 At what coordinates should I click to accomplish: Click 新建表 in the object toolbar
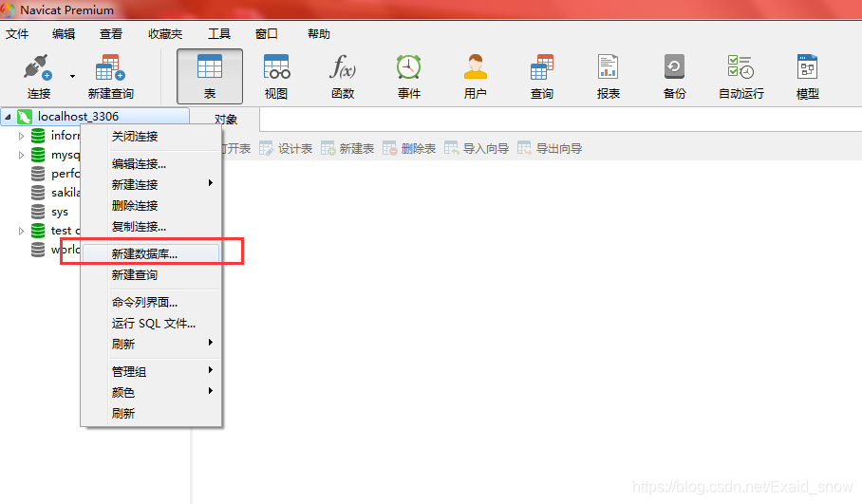(x=347, y=148)
